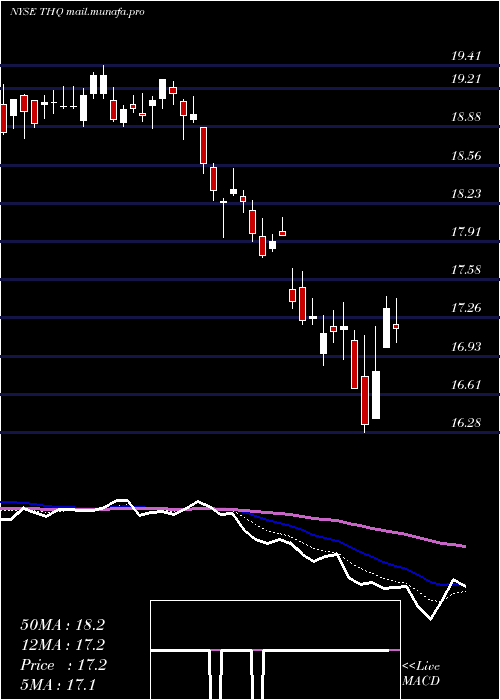This screenshot has width=500, height=700.
Task: Click the <<Live MACD label
Action: pyautogui.click(x=421, y=674)
